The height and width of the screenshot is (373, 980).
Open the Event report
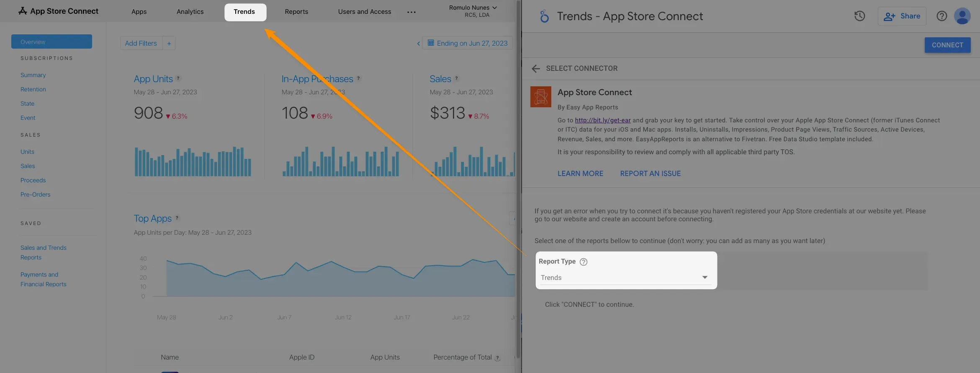(28, 118)
